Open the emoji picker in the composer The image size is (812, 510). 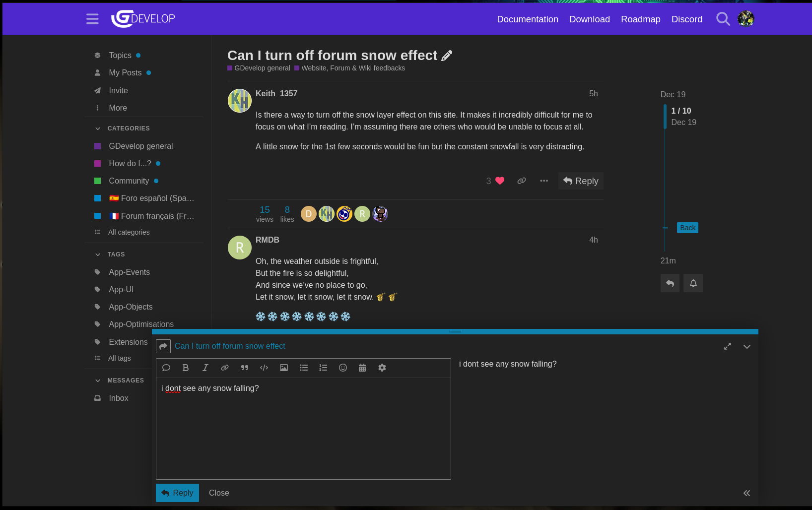click(x=342, y=368)
